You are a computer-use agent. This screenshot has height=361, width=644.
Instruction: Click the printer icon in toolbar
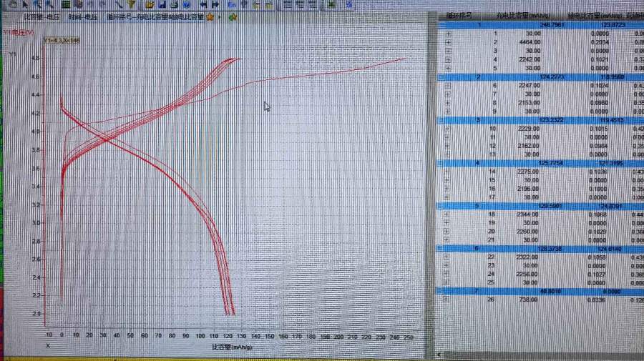[174, 4]
